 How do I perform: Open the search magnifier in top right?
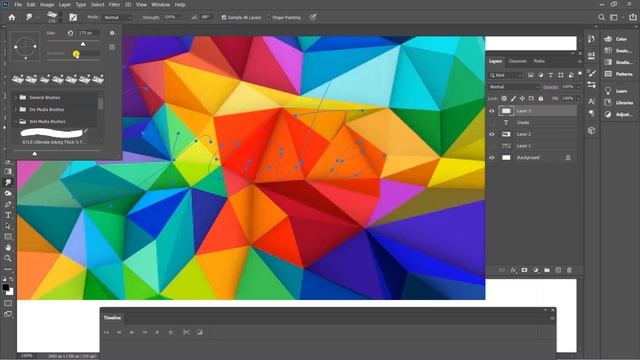click(x=601, y=17)
